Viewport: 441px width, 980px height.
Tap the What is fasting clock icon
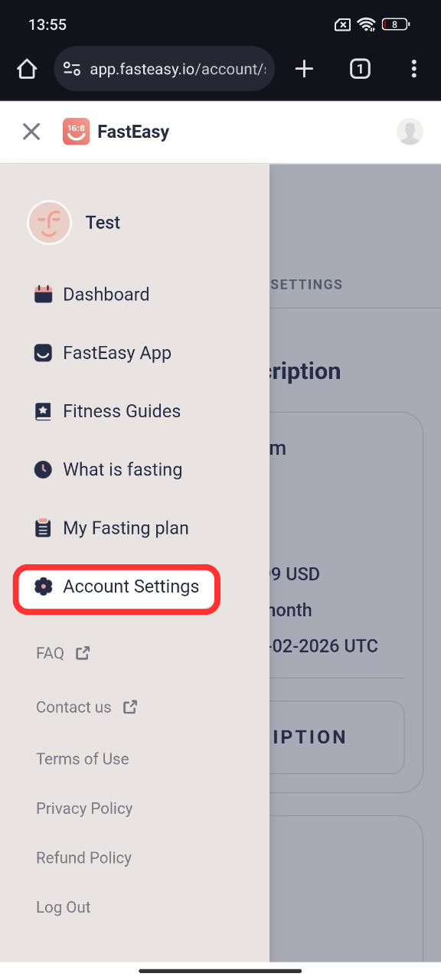(44, 469)
